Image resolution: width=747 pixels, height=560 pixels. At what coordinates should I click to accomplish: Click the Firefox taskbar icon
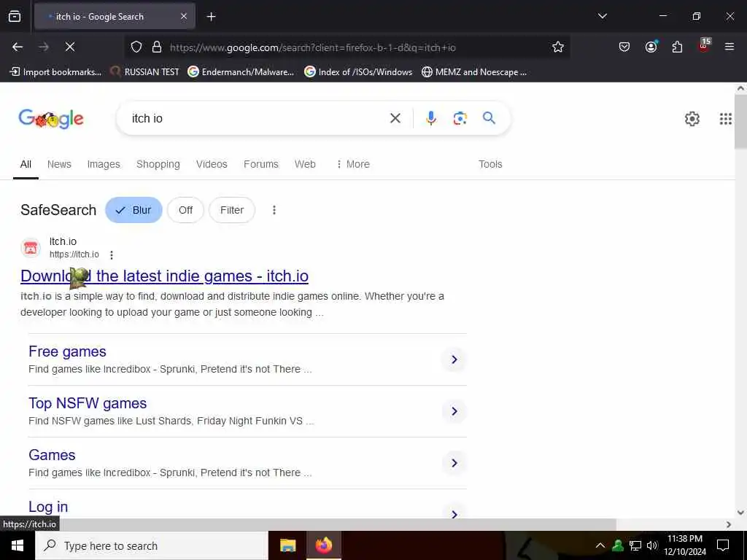(323, 545)
